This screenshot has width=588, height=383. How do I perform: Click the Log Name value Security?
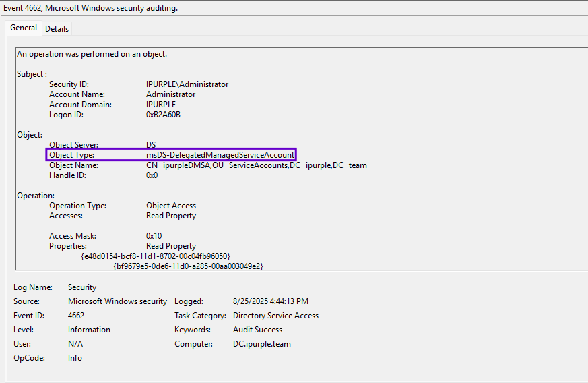[x=82, y=287]
